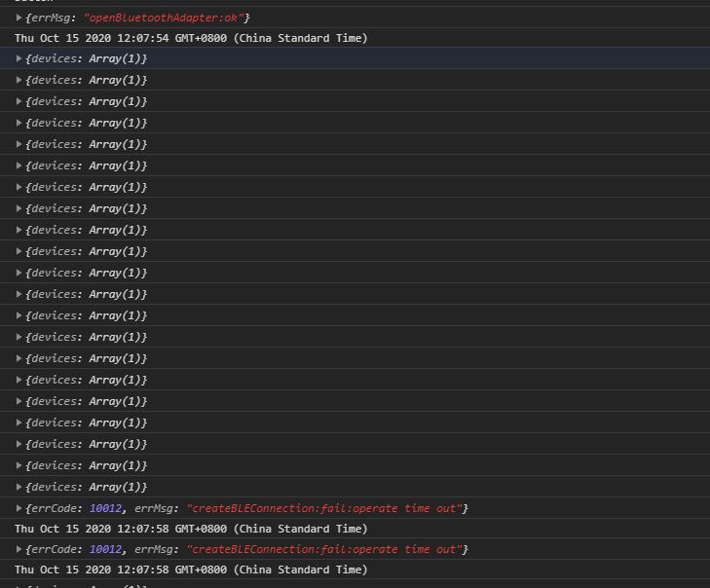The image size is (710, 588).
Task: Select the 12:07:58 timestamp below the second errCode row
Action: tap(191, 570)
